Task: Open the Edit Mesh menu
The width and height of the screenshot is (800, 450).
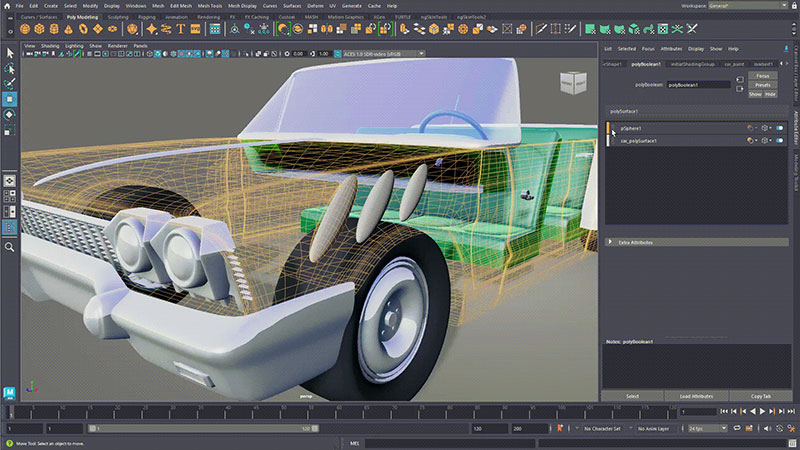Action: [x=181, y=6]
